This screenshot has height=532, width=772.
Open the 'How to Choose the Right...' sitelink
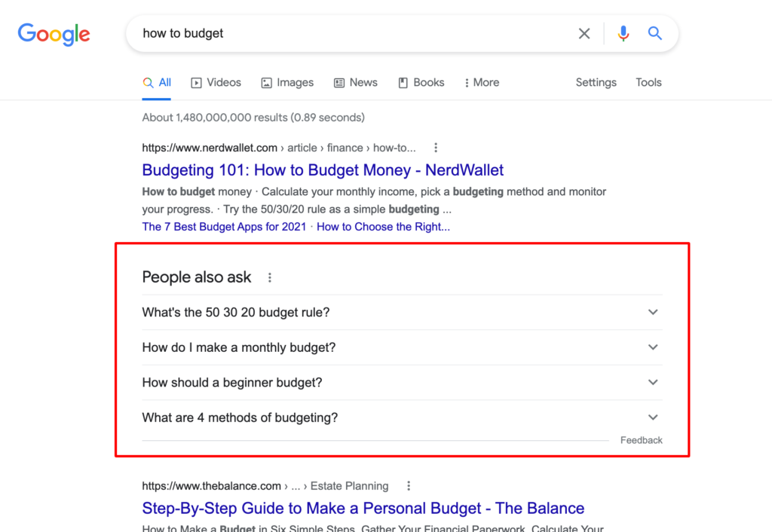tap(383, 227)
